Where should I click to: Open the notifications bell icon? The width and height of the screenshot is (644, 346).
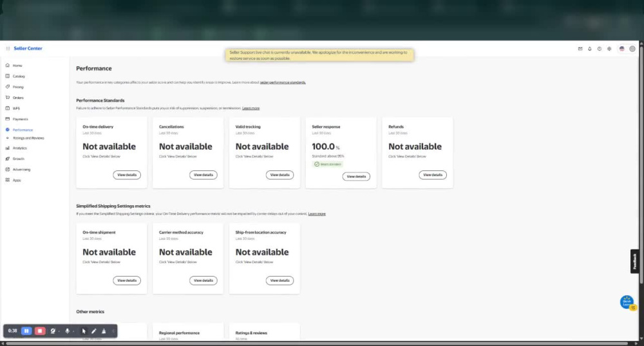[590, 49]
